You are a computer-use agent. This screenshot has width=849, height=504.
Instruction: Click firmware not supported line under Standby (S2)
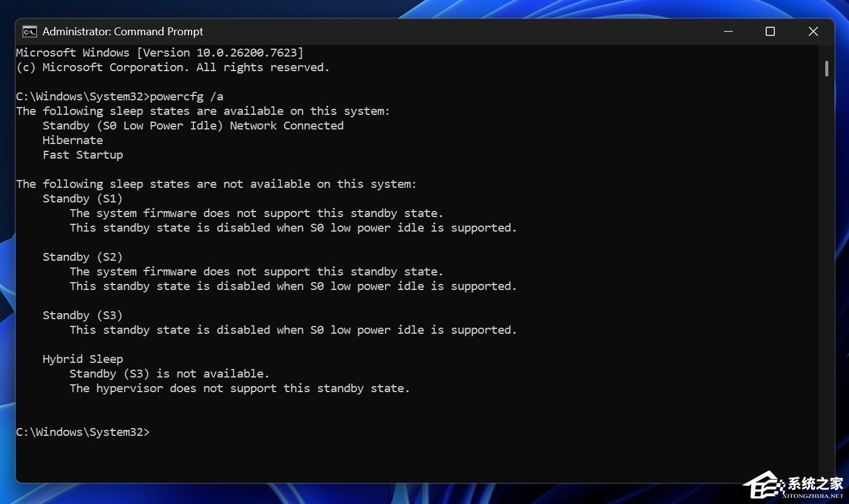point(257,272)
